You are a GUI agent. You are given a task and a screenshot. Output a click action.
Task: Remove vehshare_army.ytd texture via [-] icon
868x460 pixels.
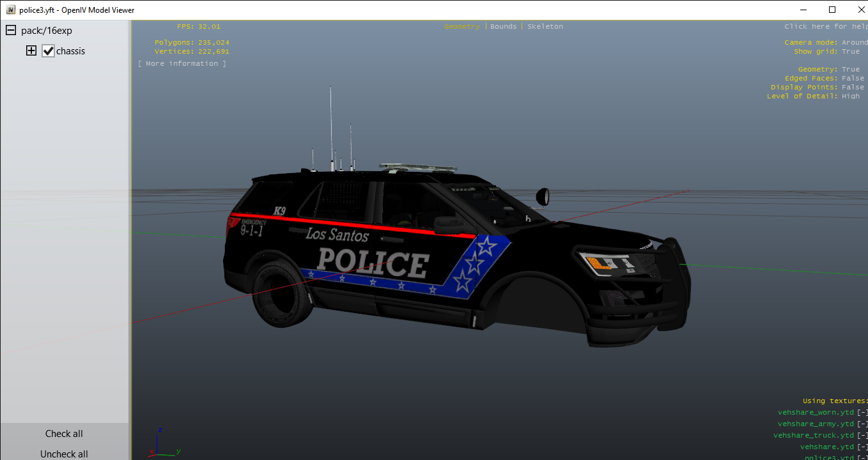pos(862,424)
